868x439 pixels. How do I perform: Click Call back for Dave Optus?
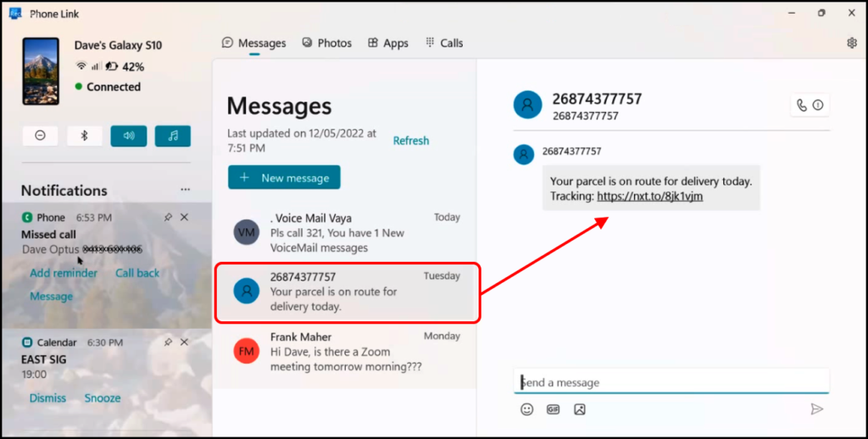click(137, 273)
